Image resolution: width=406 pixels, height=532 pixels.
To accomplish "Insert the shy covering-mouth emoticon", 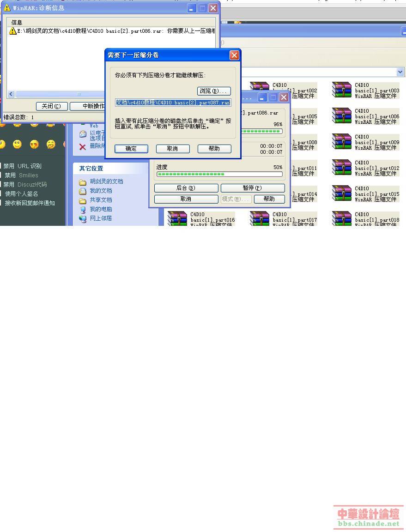I will (x=51, y=145).
